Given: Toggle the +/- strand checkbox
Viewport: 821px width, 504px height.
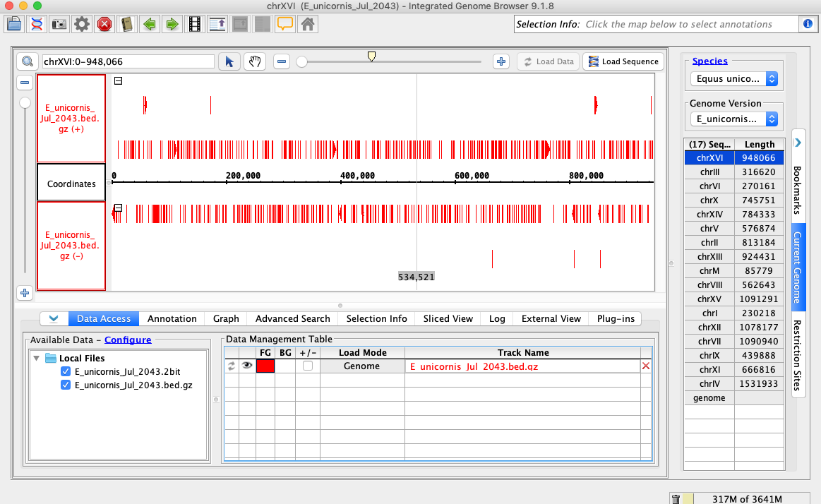Looking at the screenshot, I should (308, 366).
